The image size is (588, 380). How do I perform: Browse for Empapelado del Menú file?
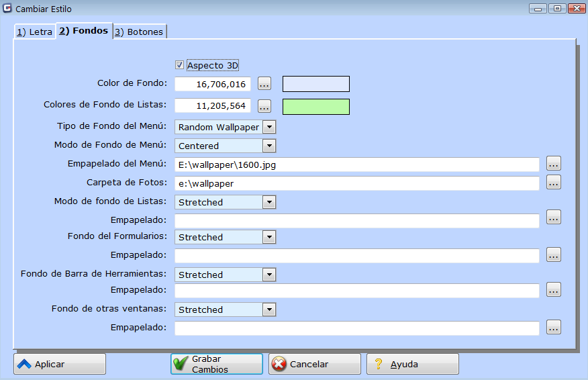553,164
